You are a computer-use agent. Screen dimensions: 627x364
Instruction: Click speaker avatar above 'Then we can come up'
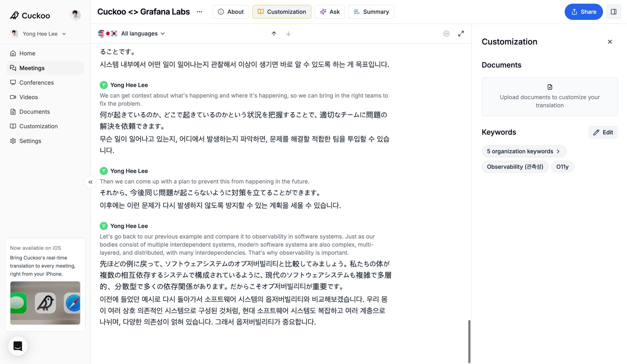tap(103, 171)
